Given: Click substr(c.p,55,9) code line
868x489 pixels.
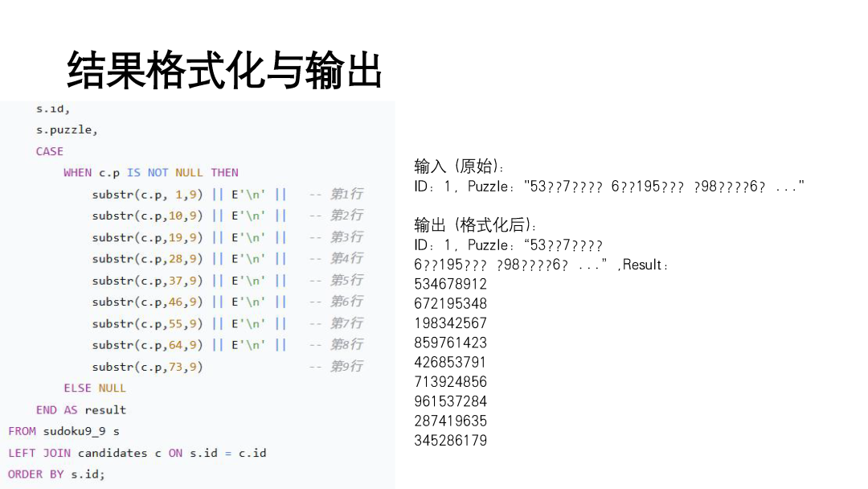Looking at the screenshot, I should pyautogui.click(x=189, y=324).
